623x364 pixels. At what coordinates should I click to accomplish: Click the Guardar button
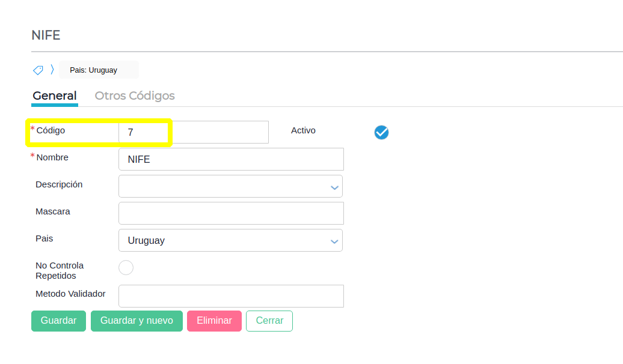pos(58,321)
